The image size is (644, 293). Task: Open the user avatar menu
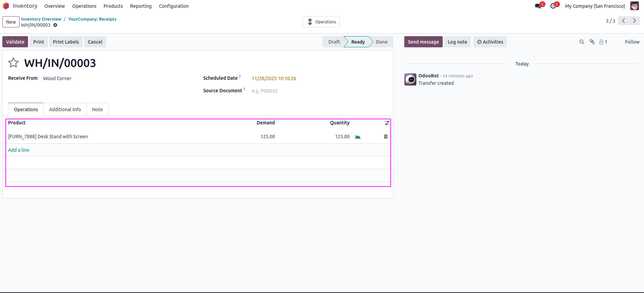(x=635, y=6)
